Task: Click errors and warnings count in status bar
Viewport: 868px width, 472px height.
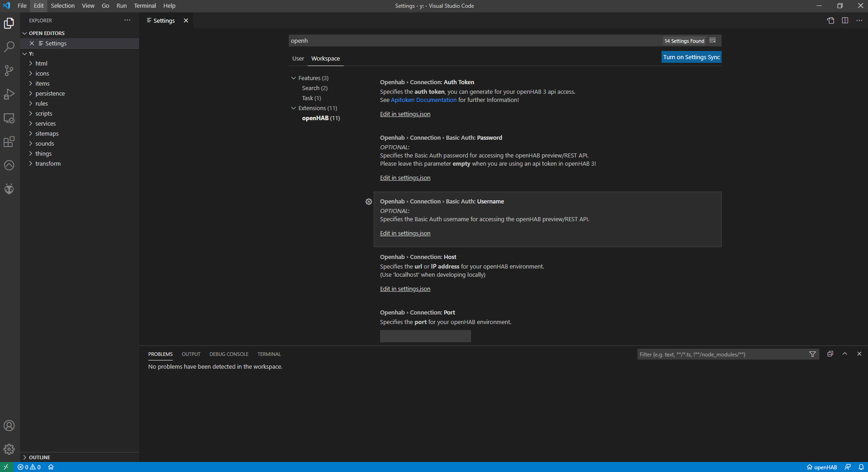Action: (29, 467)
